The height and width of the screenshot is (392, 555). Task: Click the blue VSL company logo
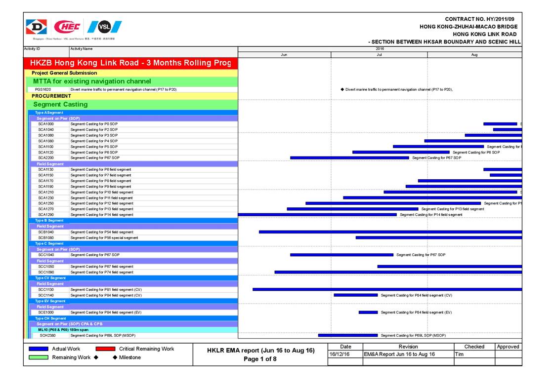104,27
